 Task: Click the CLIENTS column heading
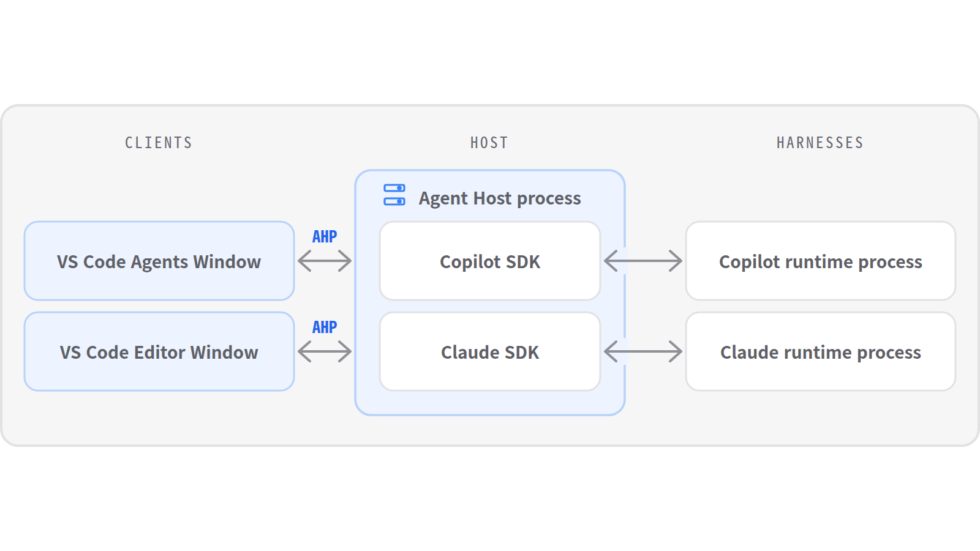click(x=159, y=143)
